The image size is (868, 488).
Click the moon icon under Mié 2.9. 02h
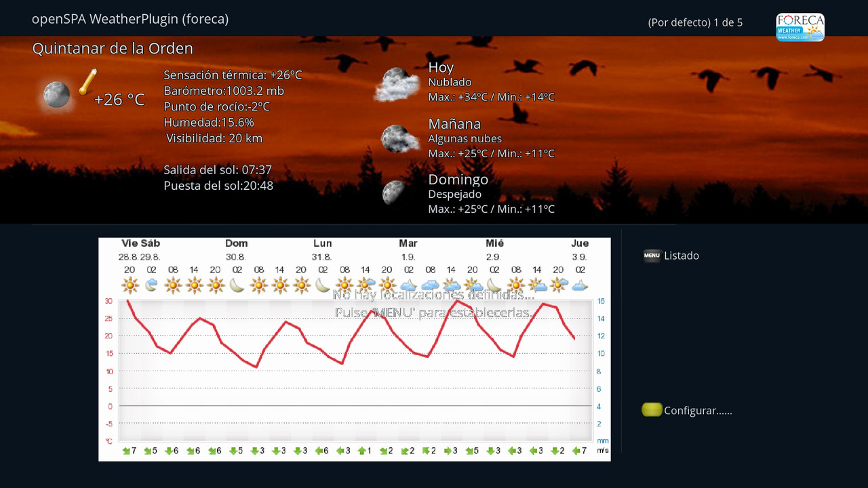point(494,285)
